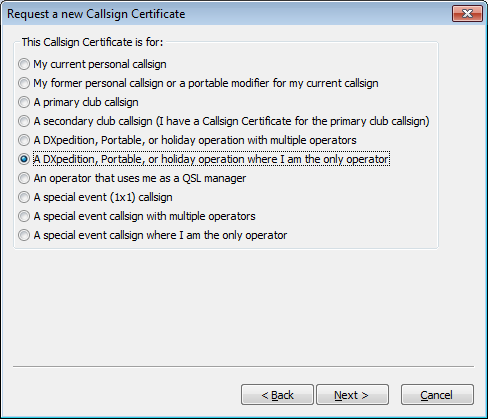Click the Next button
This screenshot has width=488, height=419.
[352, 395]
